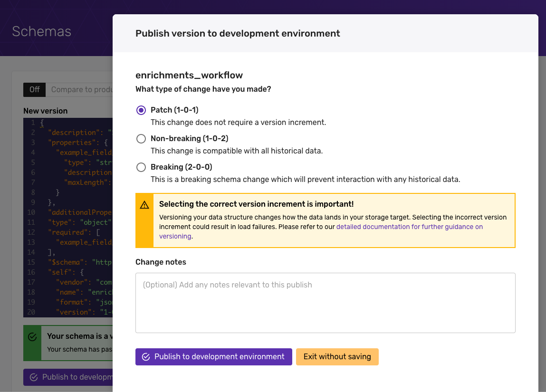This screenshot has width=546, height=392.
Task: Choose the Non-breaking (1-0-2) option
Action: 141,139
